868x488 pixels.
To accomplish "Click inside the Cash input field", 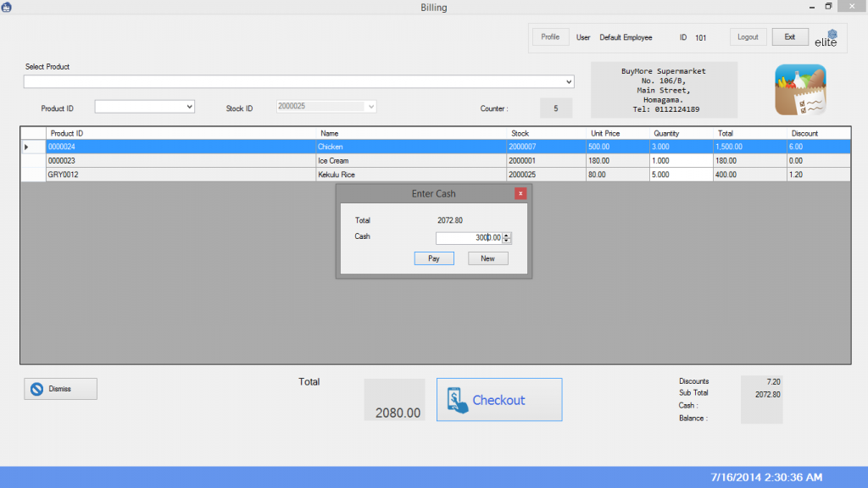I will pos(466,238).
